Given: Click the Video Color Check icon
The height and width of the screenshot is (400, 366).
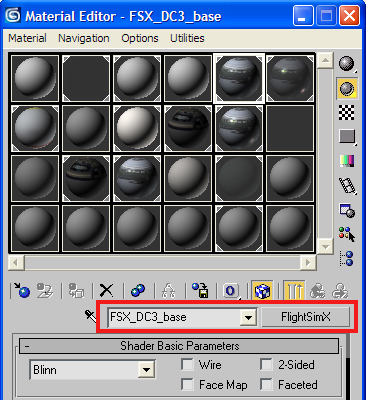Looking at the screenshot, I should click(347, 161).
